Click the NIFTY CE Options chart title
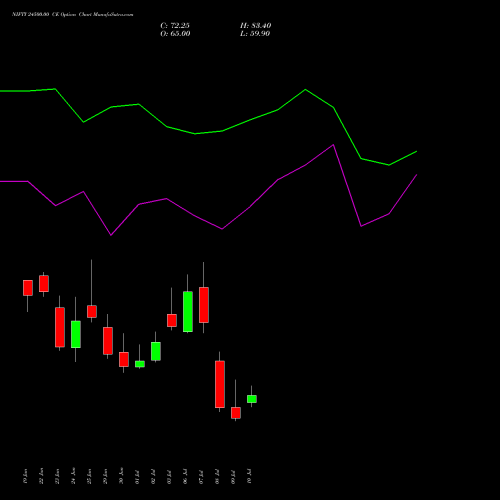The image size is (500, 500). [x=72, y=14]
